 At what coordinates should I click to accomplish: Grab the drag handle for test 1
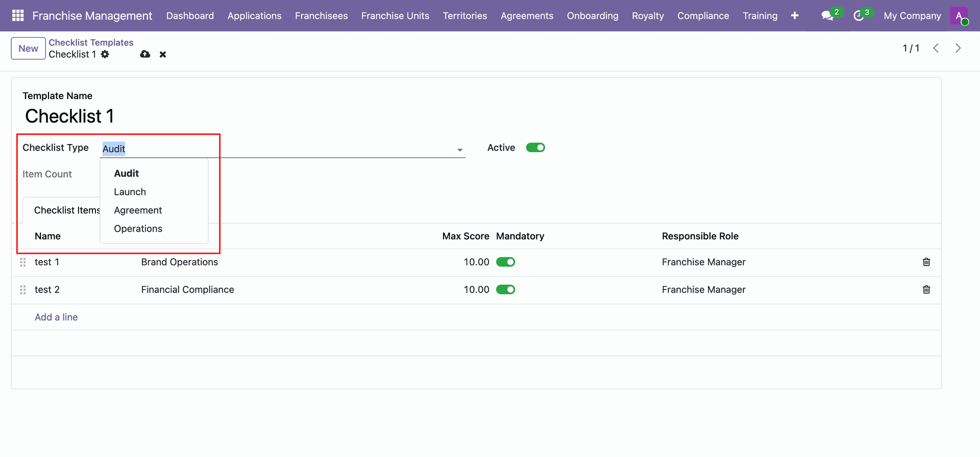click(x=23, y=262)
